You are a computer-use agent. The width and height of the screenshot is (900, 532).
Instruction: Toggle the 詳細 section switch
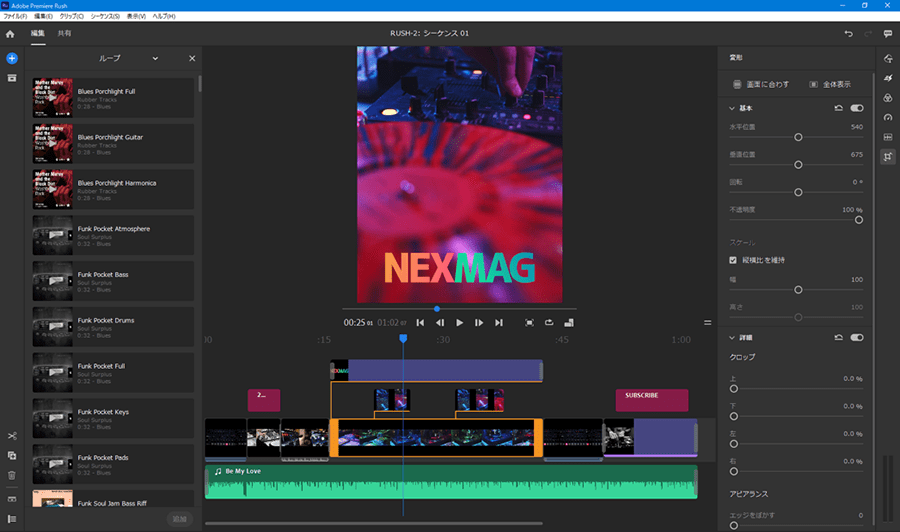click(857, 337)
